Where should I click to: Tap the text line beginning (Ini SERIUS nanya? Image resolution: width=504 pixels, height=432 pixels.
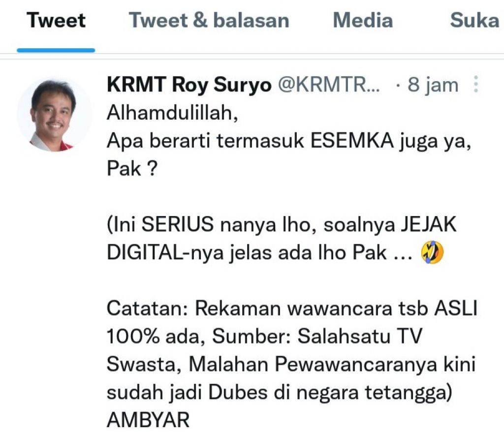click(282, 224)
